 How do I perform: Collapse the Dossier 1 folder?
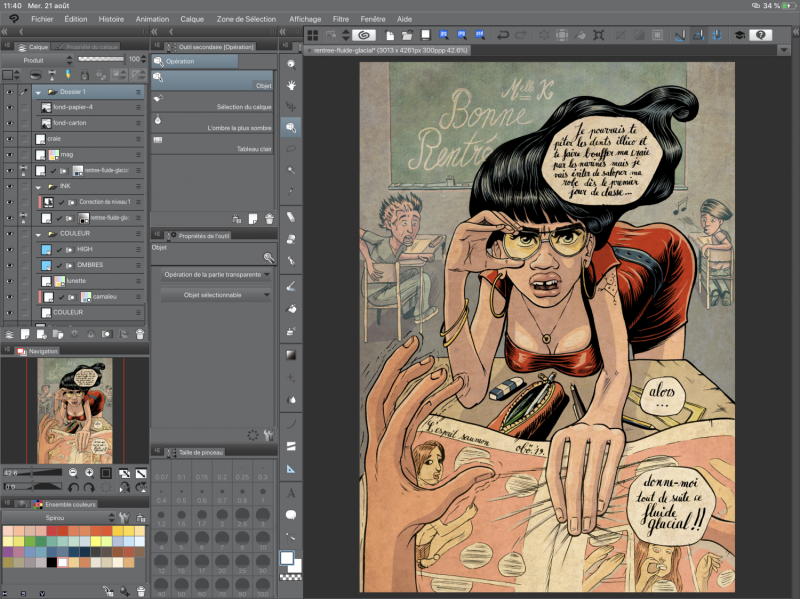click(x=38, y=91)
